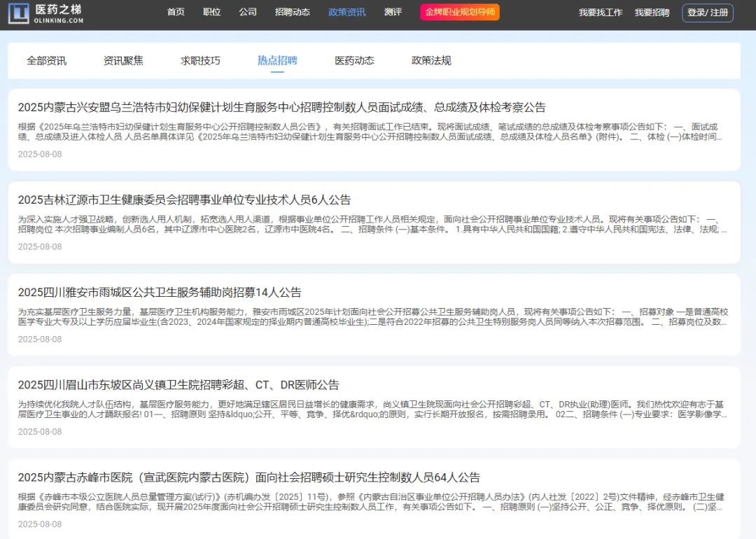The image size is (756, 539).
Task: Switch to the 全部资讯 tab
Action: click(x=47, y=61)
